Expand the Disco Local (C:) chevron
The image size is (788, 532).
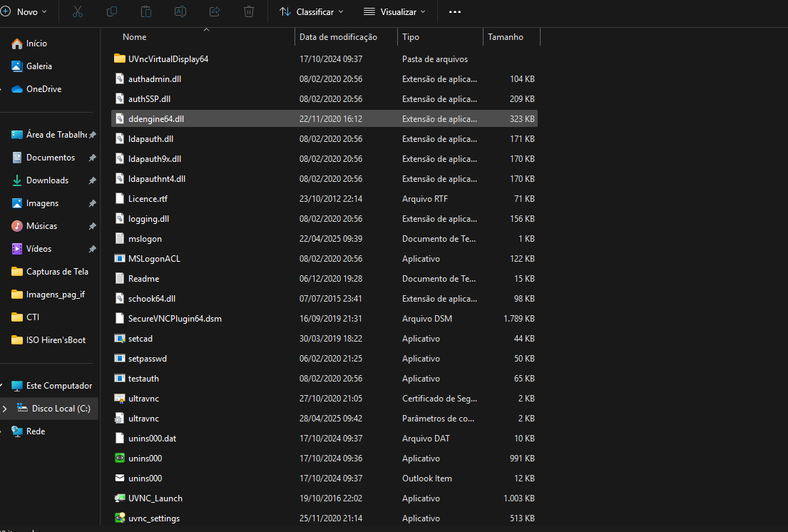pos(5,409)
